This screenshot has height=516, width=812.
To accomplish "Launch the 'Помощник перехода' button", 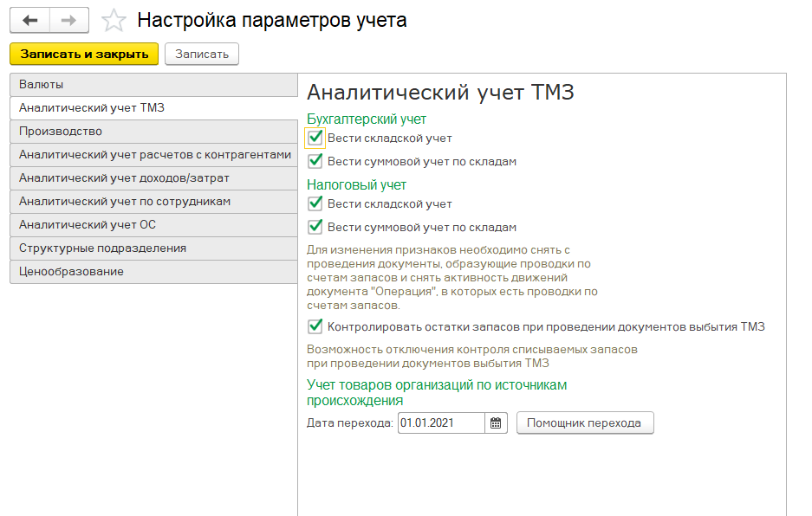I will coord(585,423).
